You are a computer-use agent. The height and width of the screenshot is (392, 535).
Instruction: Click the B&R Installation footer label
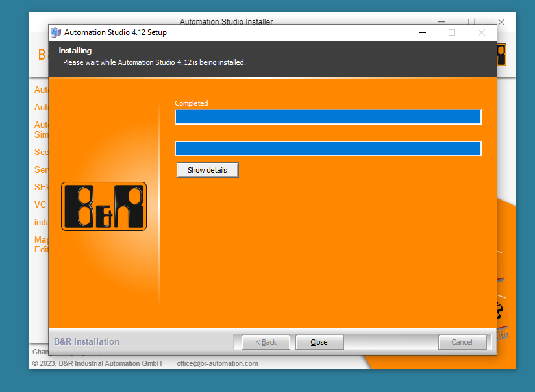pos(86,341)
